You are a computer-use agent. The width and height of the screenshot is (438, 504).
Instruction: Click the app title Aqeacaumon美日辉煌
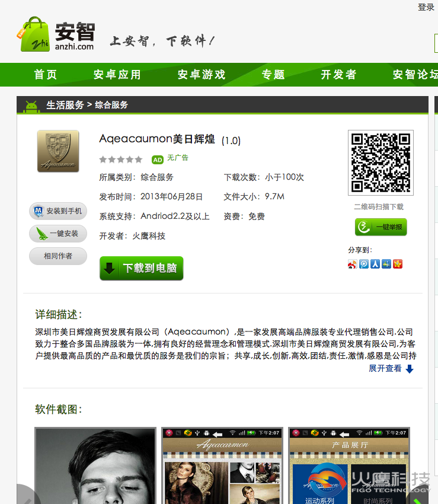click(x=157, y=139)
